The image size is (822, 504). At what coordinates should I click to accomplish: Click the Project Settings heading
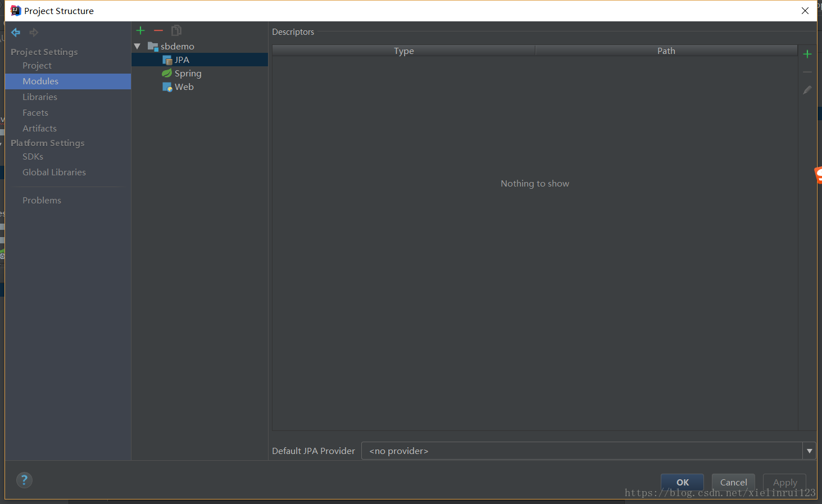44,52
